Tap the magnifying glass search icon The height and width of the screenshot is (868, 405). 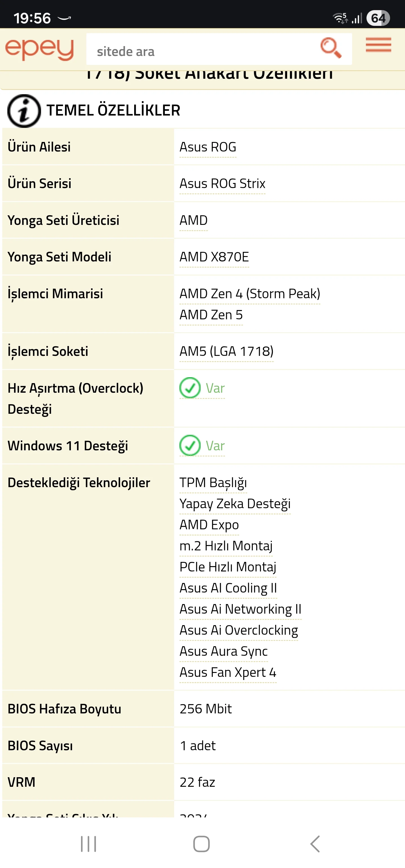[x=330, y=48]
